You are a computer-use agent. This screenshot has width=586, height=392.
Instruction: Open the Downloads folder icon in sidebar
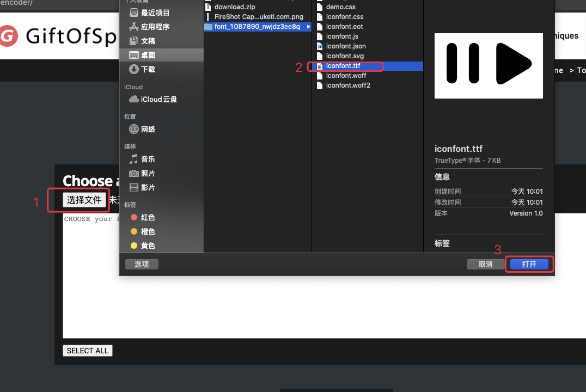click(134, 69)
